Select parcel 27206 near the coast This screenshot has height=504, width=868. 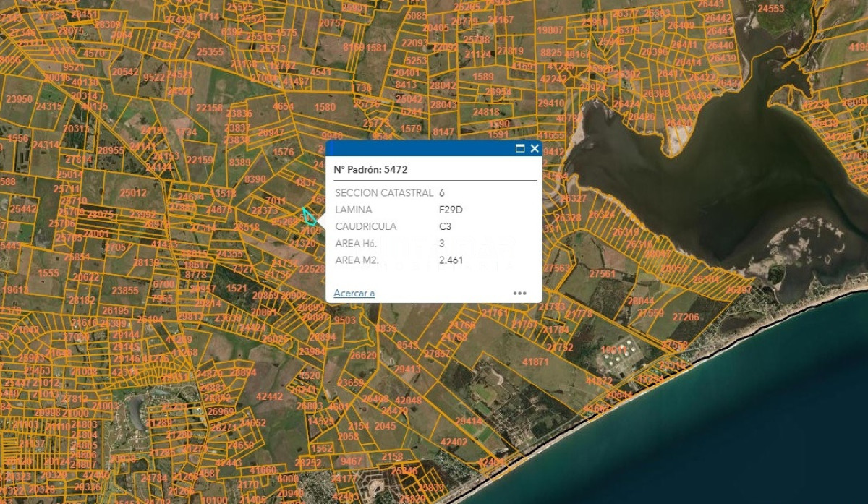coord(686,317)
